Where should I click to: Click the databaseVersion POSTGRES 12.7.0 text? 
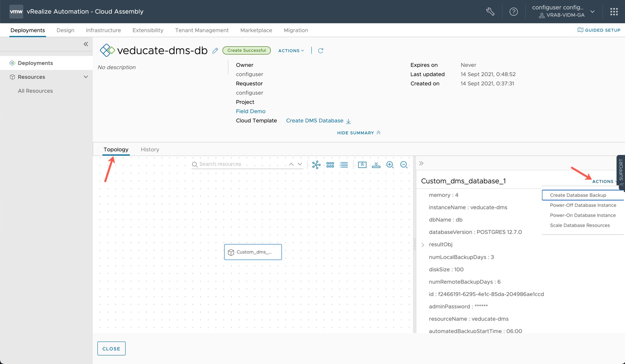point(475,232)
